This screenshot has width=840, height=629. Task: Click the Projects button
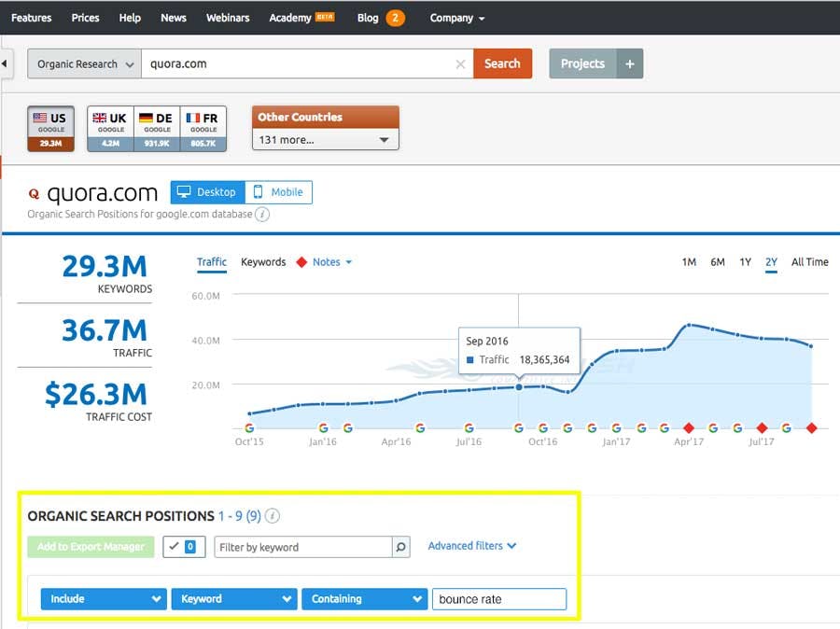[582, 63]
